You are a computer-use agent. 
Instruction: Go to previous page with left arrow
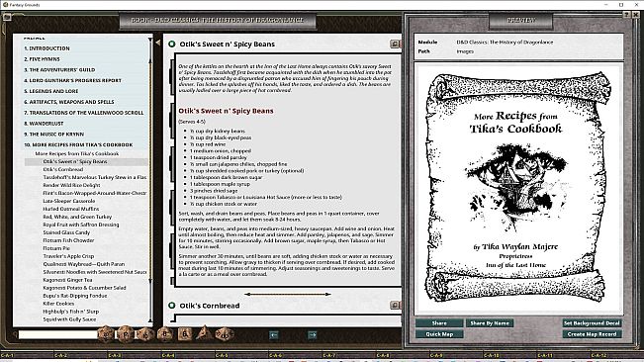(274, 335)
